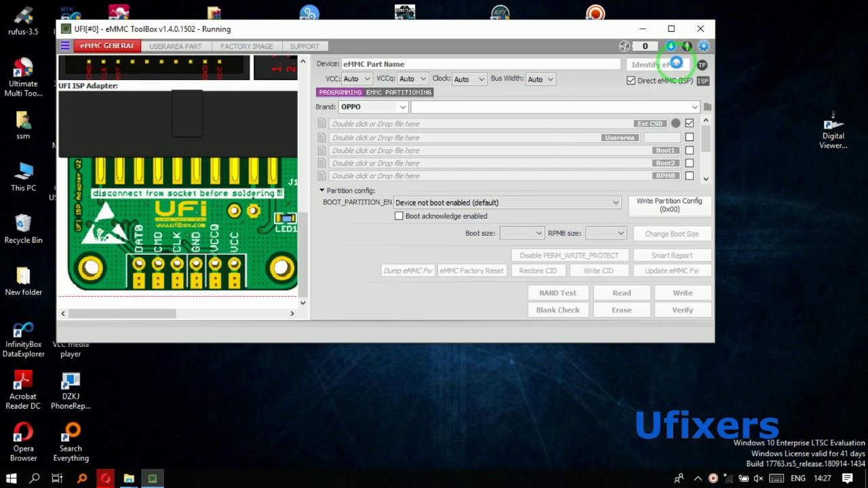Click the Write Partition Config button
The width and height of the screenshot is (868, 488).
669,205
